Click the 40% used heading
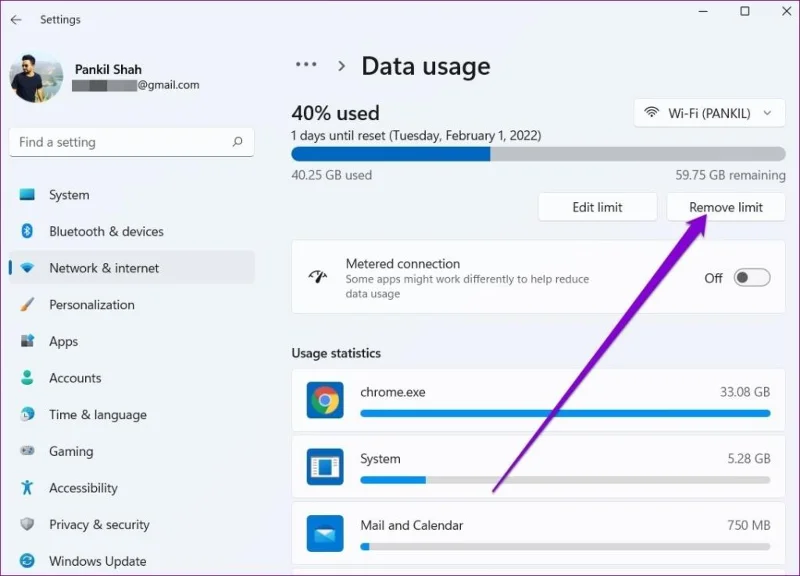Viewport: 800px width, 576px height. (335, 113)
